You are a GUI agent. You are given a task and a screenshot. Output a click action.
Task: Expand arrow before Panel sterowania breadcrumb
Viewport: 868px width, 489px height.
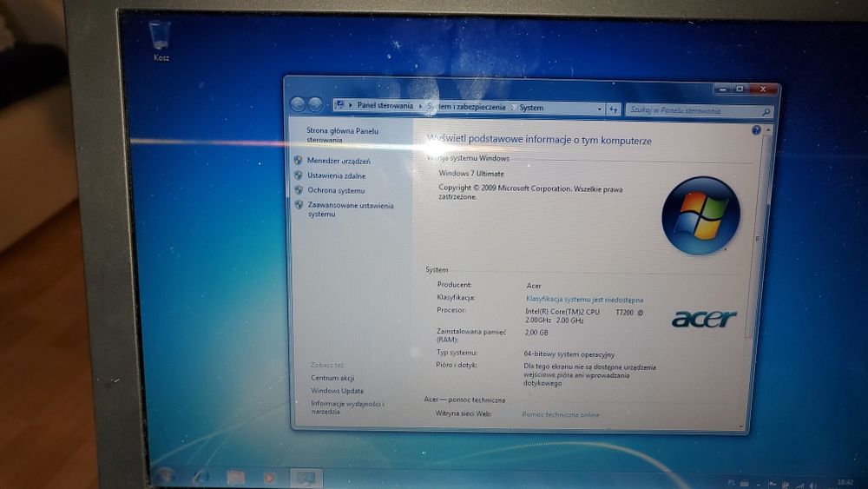(351, 105)
